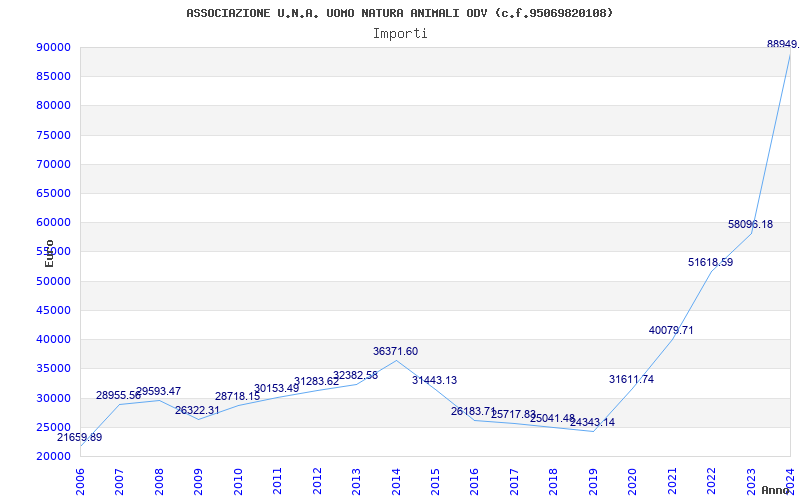Image resolution: width=800 pixels, height=500 pixels.
Task: Click the 2012 x-axis year label
Action: pos(317,482)
